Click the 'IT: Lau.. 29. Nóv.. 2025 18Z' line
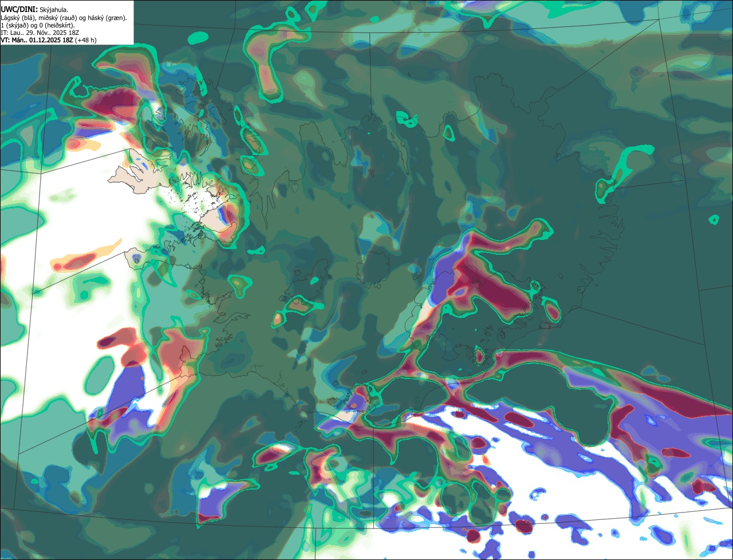The width and height of the screenshot is (733, 560). tap(40, 33)
